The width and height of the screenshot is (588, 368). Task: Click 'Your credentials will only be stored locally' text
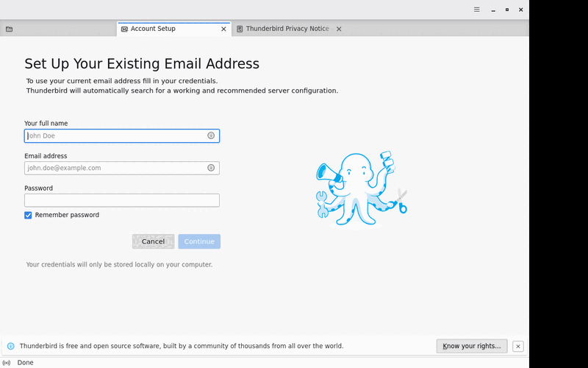click(119, 265)
